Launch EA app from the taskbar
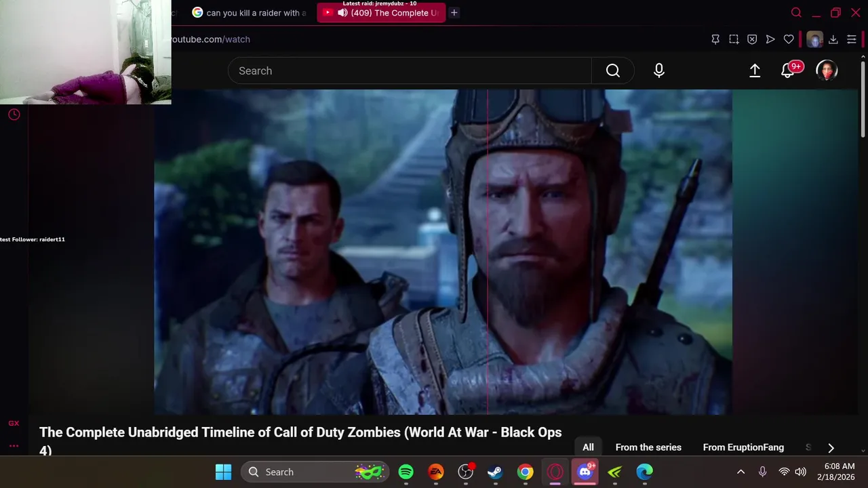The width and height of the screenshot is (868, 488). pyautogui.click(x=436, y=472)
